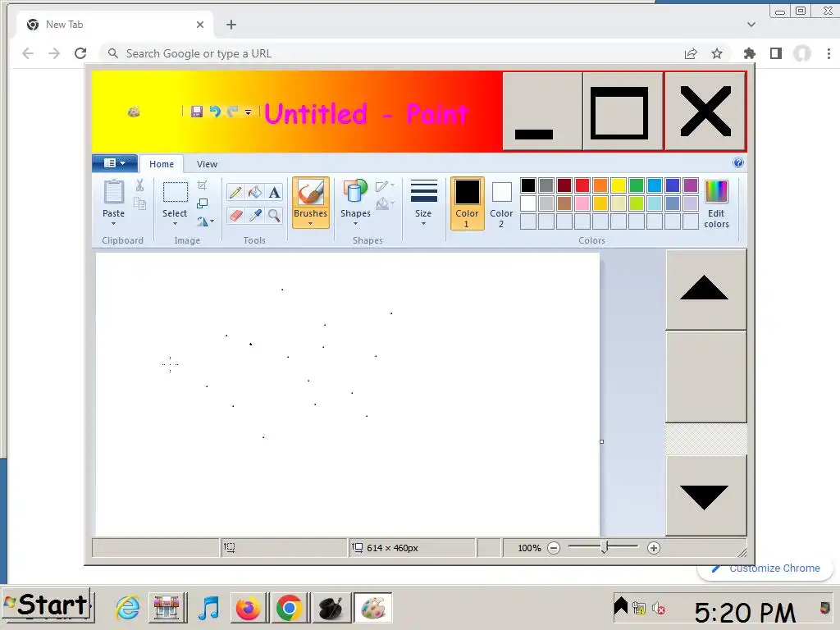The width and height of the screenshot is (840, 630).
Task: Pick the red color swatch
Action: click(x=582, y=185)
